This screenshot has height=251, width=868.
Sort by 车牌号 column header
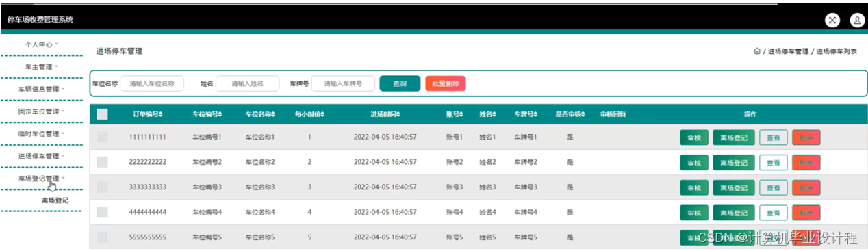tap(526, 114)
